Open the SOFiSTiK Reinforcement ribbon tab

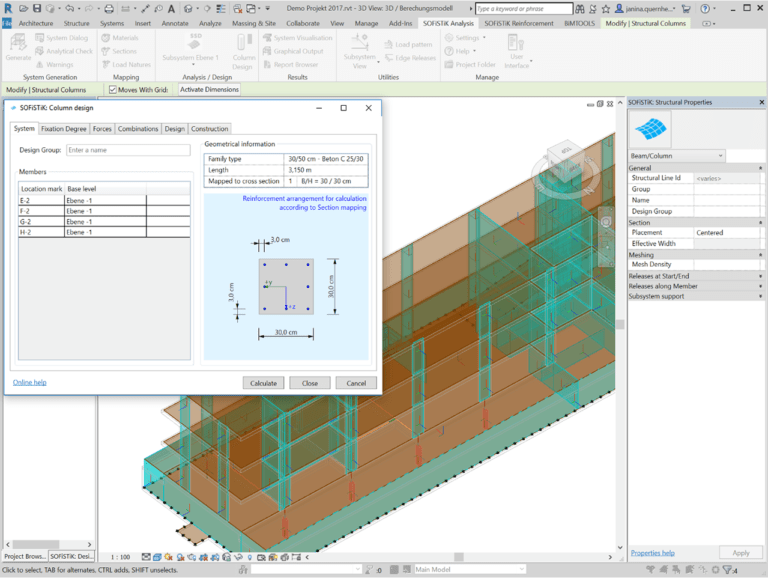(518, 22)
